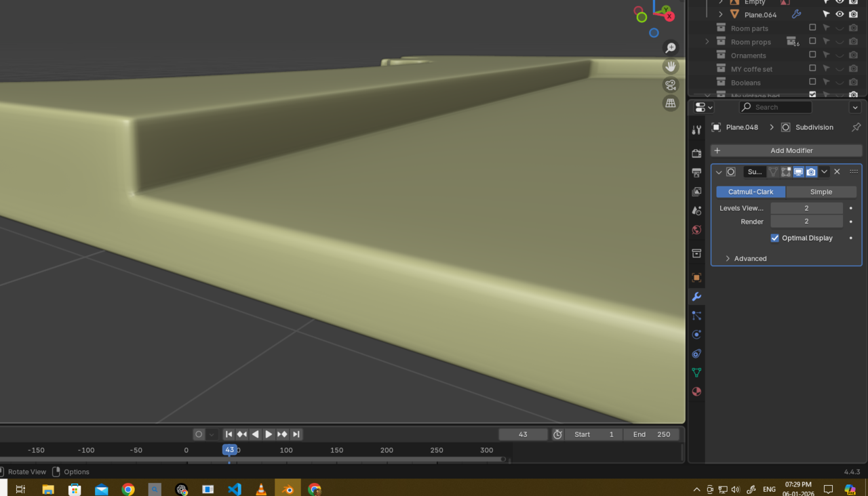868x496 pixels.
Task: Open the properties editor type dropdown
Action: coord(704,107)
